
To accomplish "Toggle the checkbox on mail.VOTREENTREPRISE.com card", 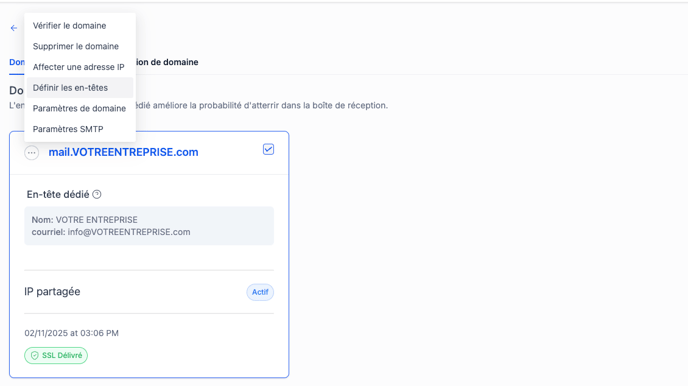I will [x=269, y=150].
